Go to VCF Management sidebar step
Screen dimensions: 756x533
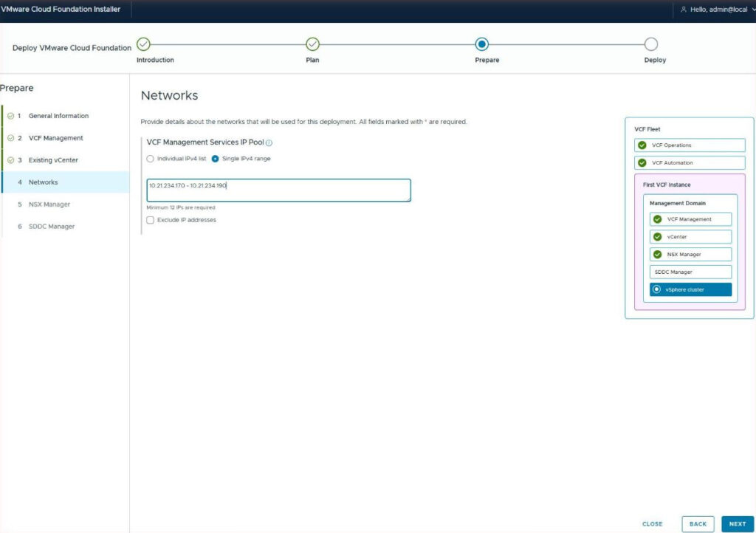point(55,138)
